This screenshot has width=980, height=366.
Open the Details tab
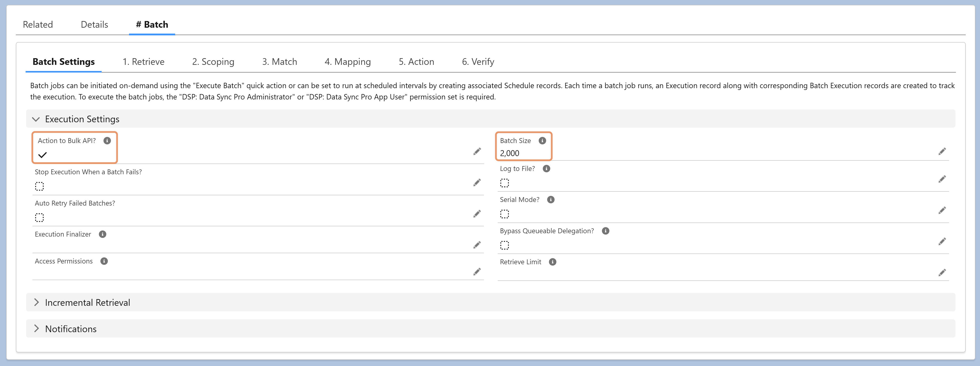94,24
